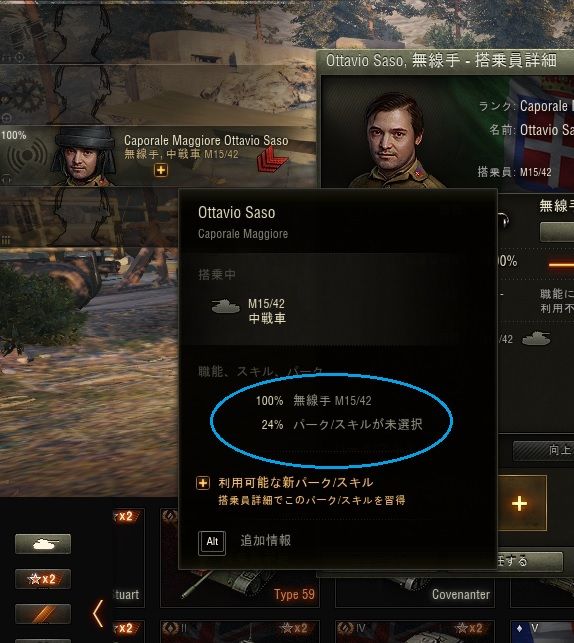Image resolution: width=574 pixels, height=643 pixels.
Task: Click the tier V tank card in the bottom row
Action: [x=542, y=632]
